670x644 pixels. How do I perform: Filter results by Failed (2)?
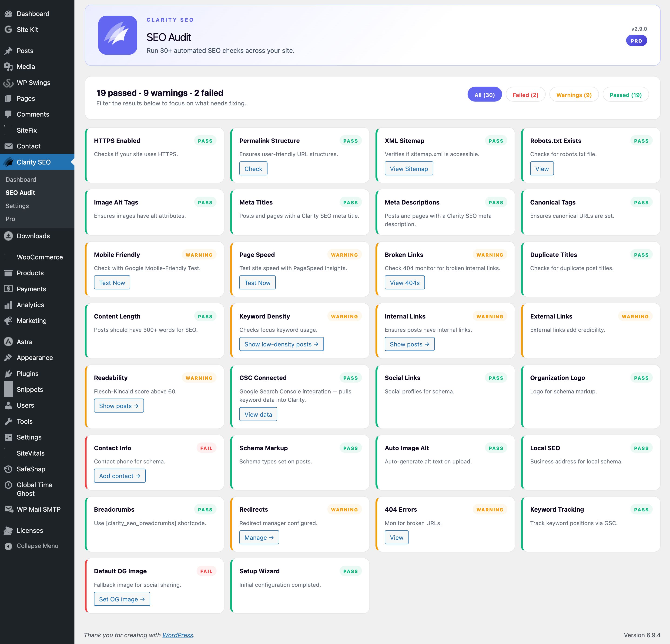click(x=525, y=95)
